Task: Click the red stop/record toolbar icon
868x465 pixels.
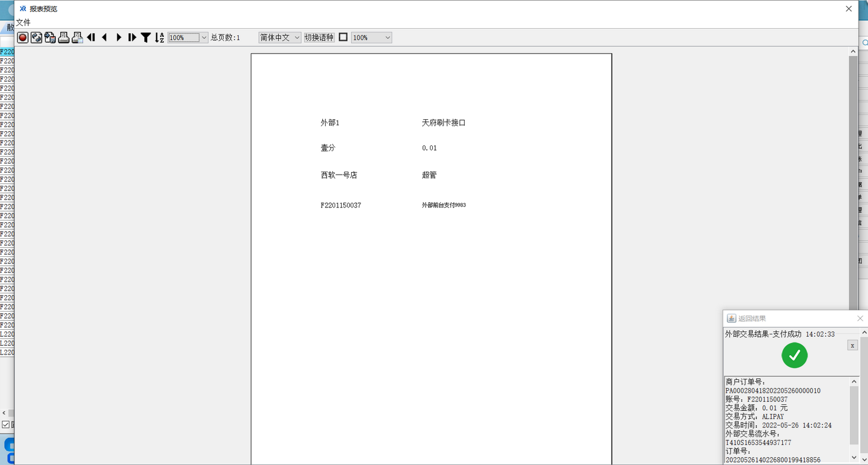Action: 23,38
